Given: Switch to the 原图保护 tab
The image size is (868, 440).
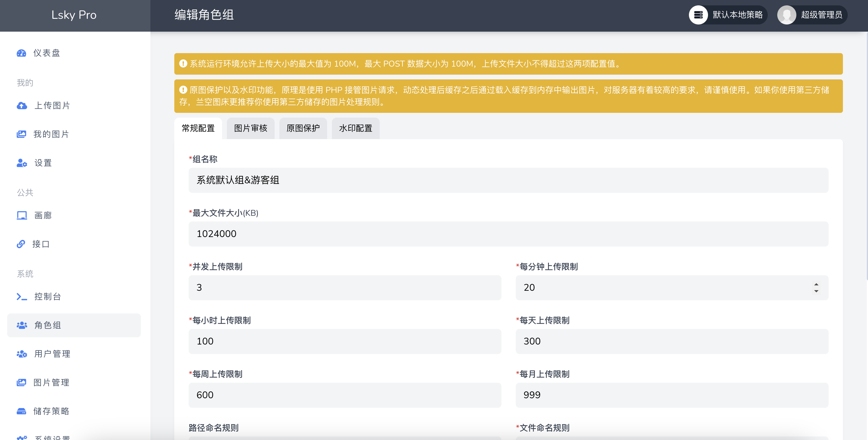Looking at the screenshot, I should (x=303, y=128).
